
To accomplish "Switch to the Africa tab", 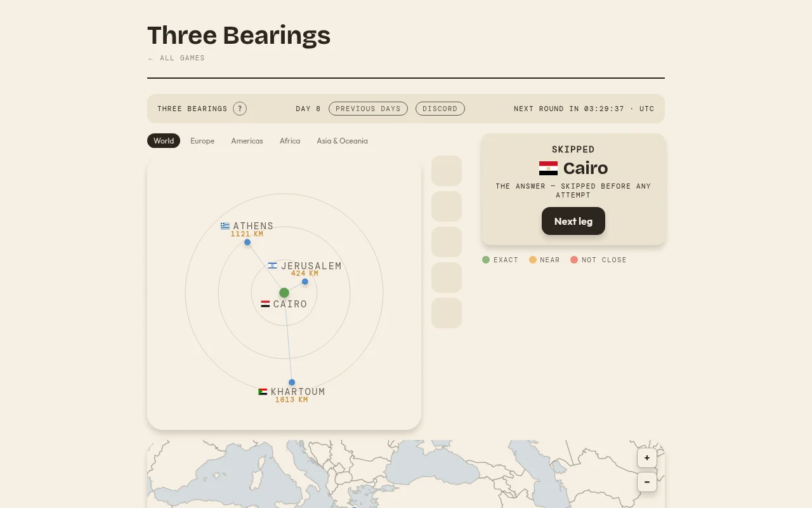I will click(x=290, y=141).
